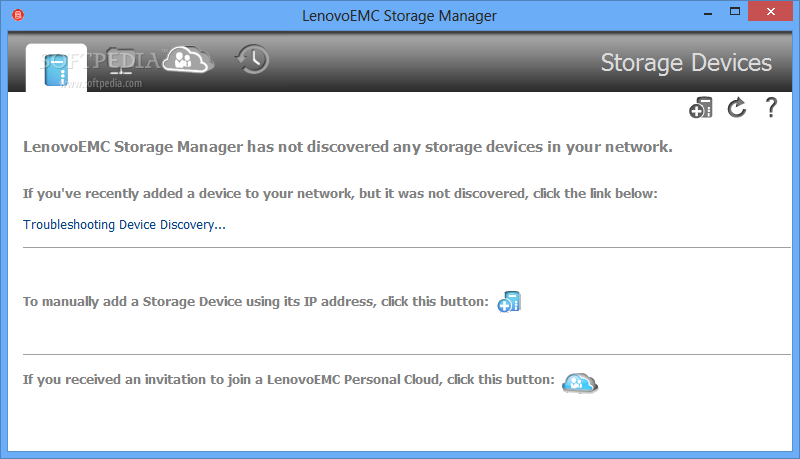800x459 pixels.
Task: Click the 'invitation to join' Personal Cloud text
Action: (288, 379)
